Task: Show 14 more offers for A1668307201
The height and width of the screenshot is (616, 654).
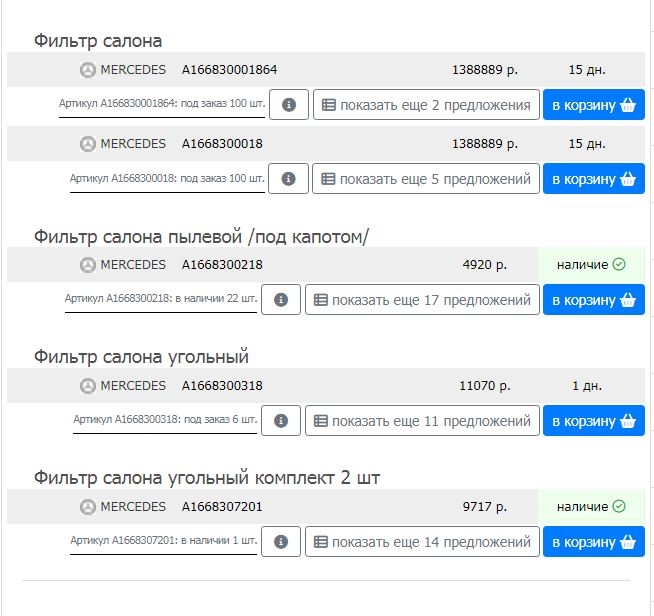Action: tap(422, 541)
